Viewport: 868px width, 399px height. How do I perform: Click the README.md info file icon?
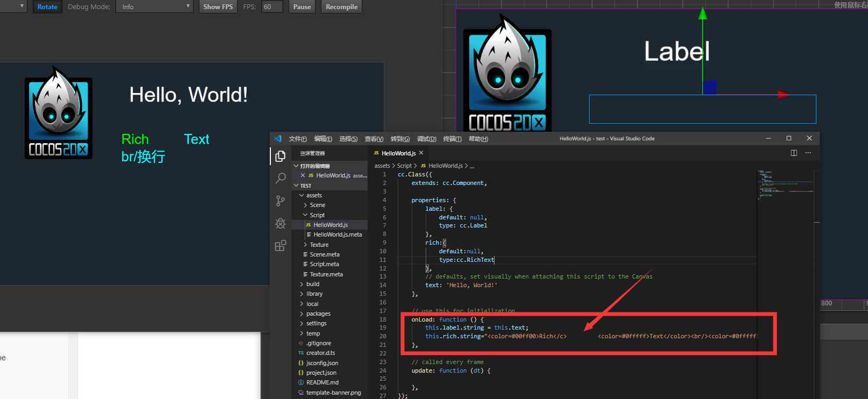[x=301, y=383]
